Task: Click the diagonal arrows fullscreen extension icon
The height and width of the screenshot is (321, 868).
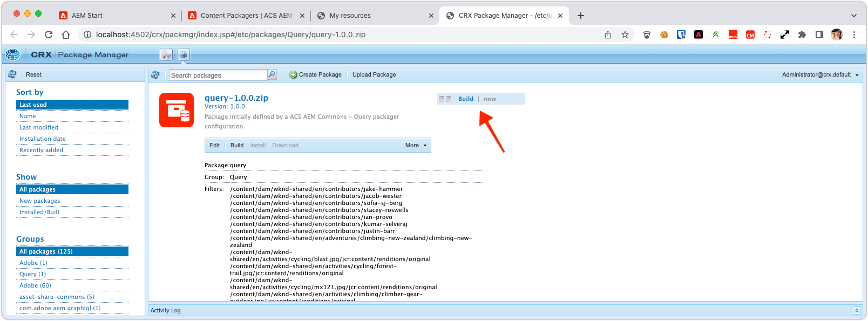Action: click(785, 35)
